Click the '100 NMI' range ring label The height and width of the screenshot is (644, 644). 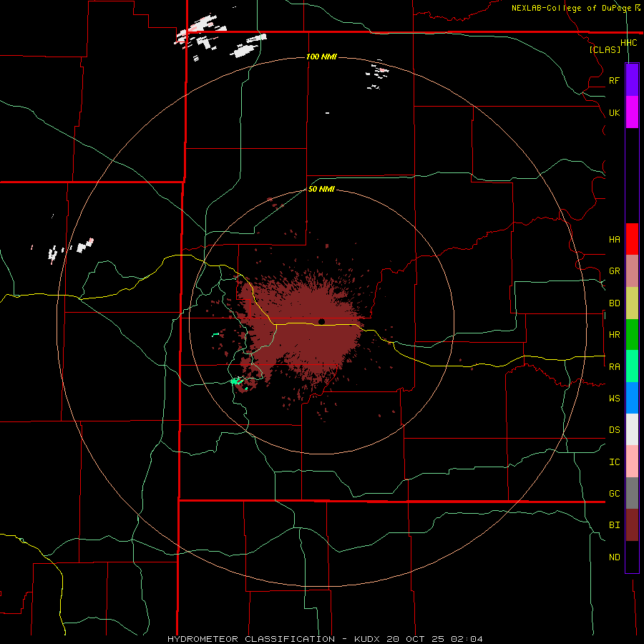[x=321, y=57]
